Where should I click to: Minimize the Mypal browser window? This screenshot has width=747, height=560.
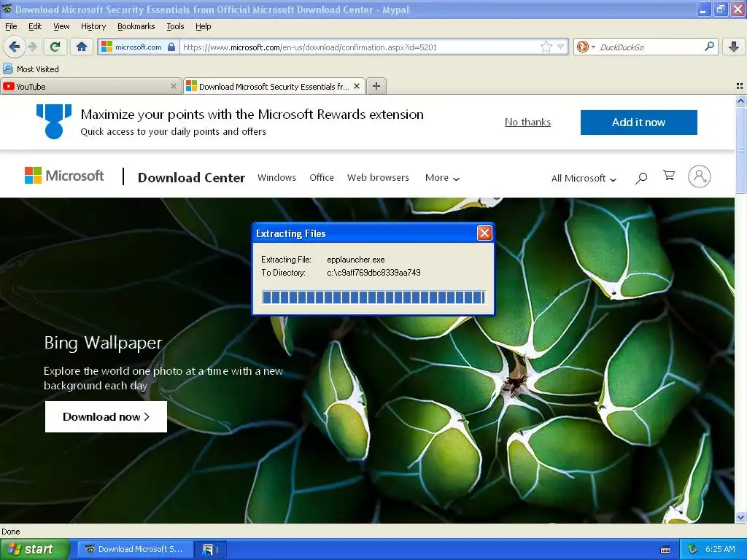(703, 9)
